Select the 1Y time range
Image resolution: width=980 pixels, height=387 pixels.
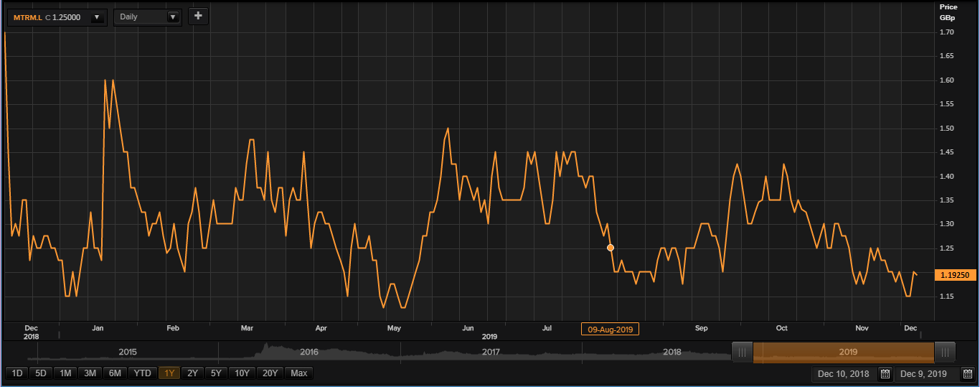click(x=169, y=373)
